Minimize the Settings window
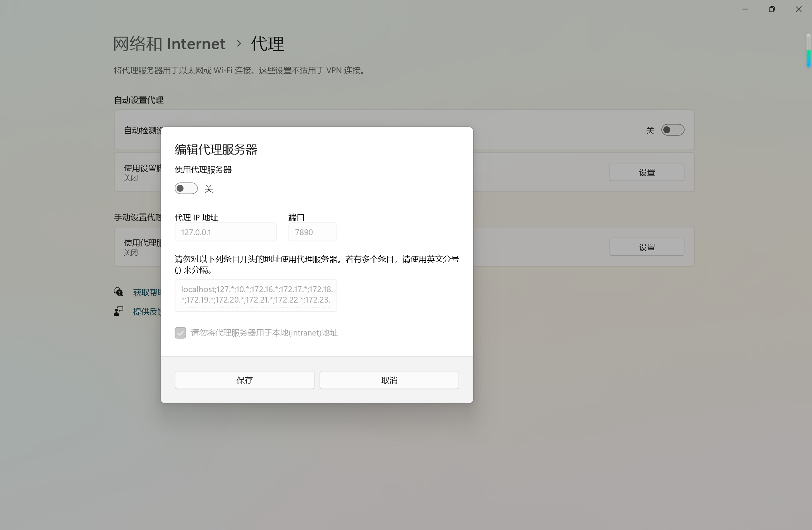Viewport: 812px width, 530px height. coord(745,9)
